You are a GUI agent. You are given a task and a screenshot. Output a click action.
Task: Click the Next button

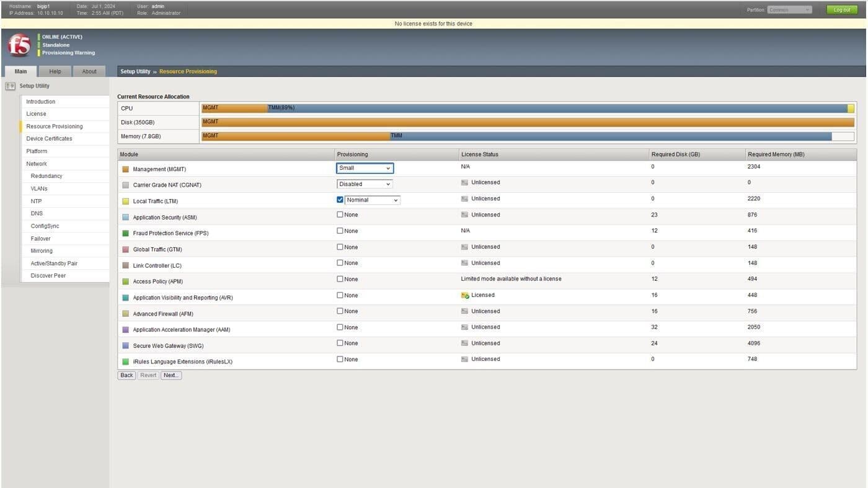(x=170, y=375)
